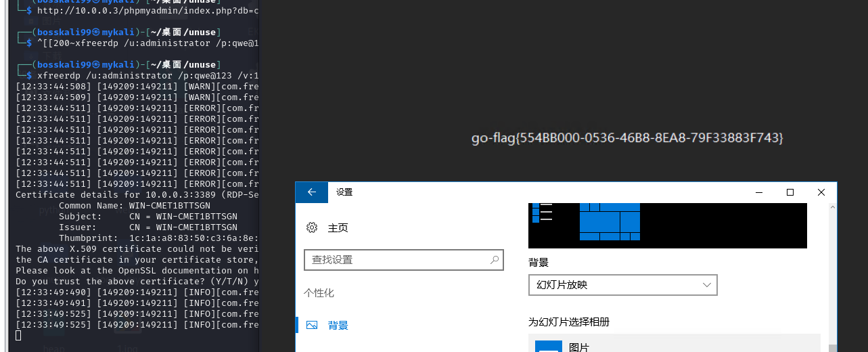Click the 'Issuer: CN = WIN-CMET1BTTSGN' line

148,227
